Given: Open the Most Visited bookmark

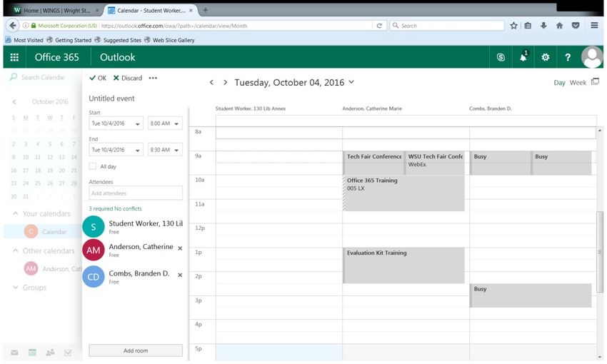Looking at the screenshot, I should click(x=24, y=40).
